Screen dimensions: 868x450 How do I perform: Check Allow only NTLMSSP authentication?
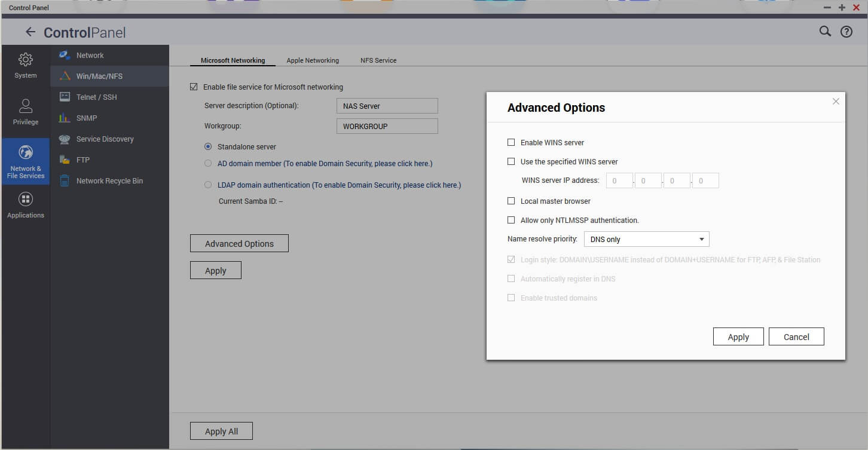511,221
